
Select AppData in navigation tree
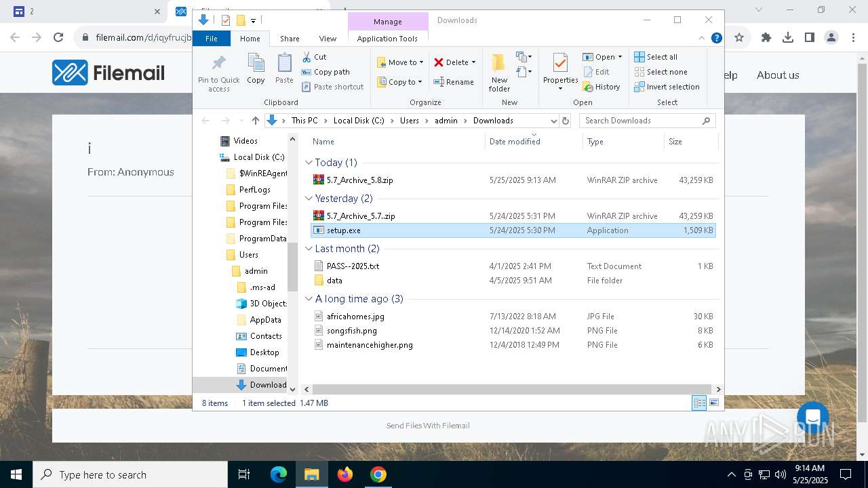pyautogui.click(x=265, y=320)
